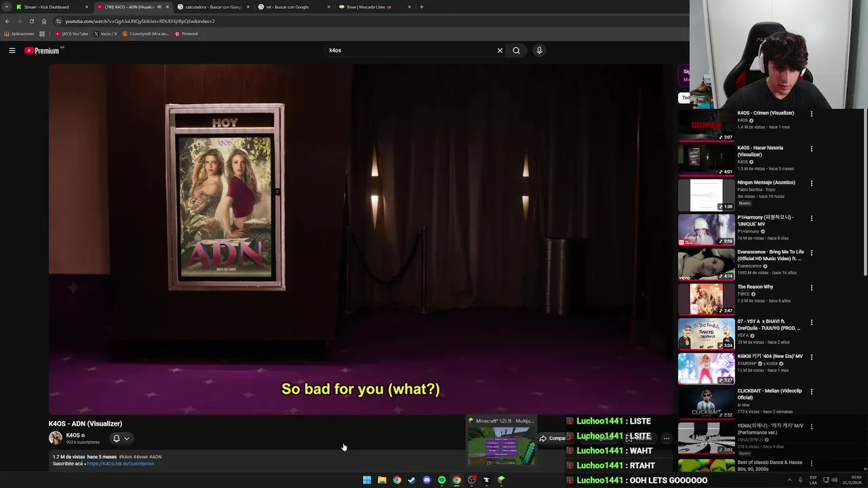Open options menu for Ningun Mensaje video
This screenshot has height=488, width=868.
click(x=811, y=183)
